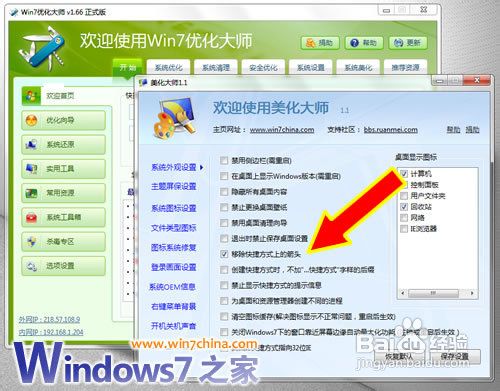This screenshot has height=391, width=500.
Task: Select 右键菜单背景 menu item
Action: 174,306
